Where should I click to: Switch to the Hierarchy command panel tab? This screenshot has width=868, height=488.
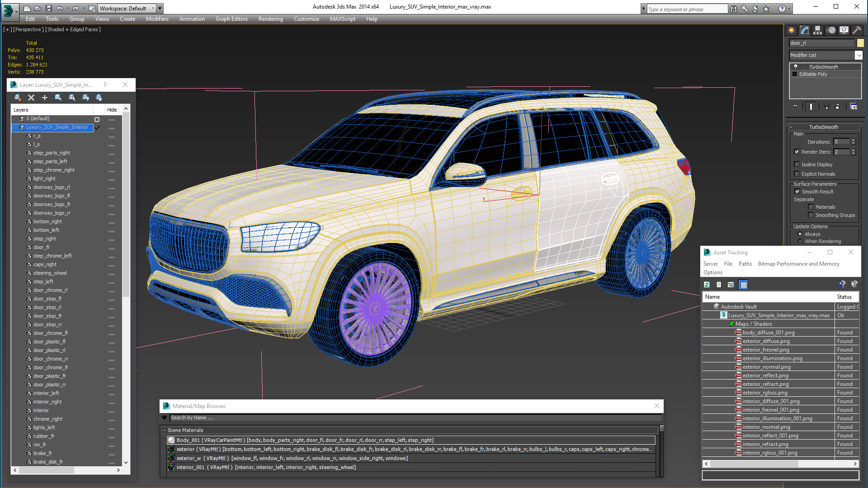tap(817, 30)
